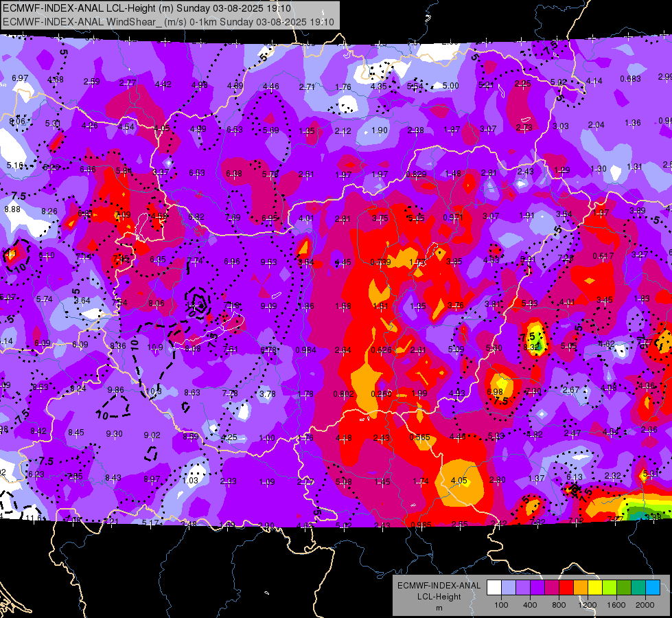The width and height of the screenshot is (672, 618).
Task: Click the wind shear value 7.28
Action: [x=566, y=257]
